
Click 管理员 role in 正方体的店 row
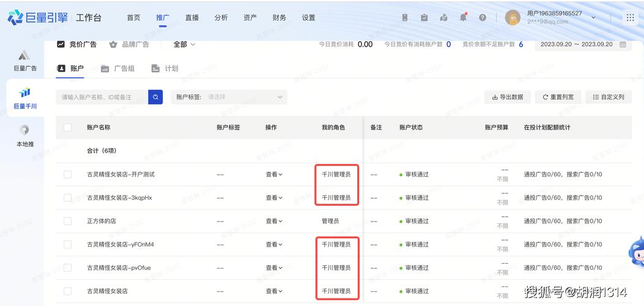pos(330,221)
